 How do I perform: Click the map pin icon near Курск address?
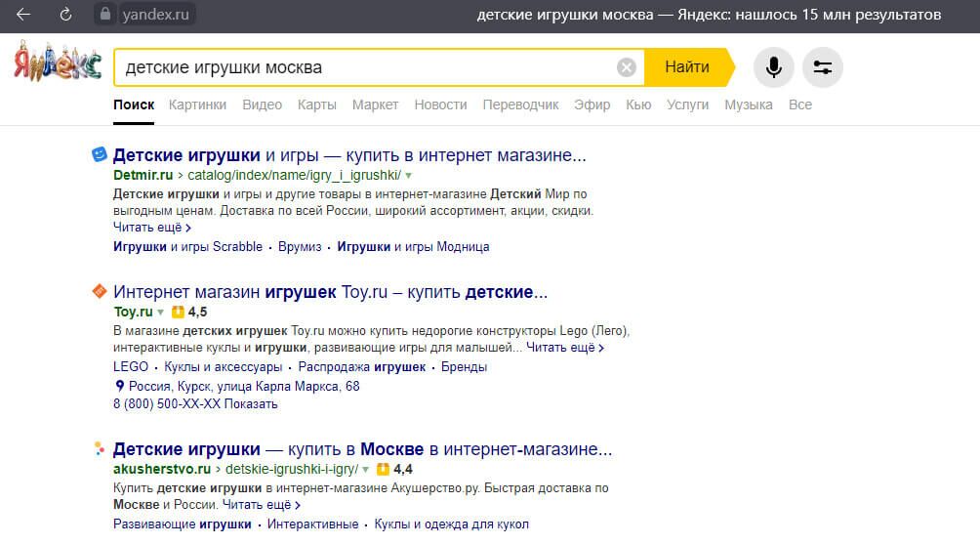[119, 386]
